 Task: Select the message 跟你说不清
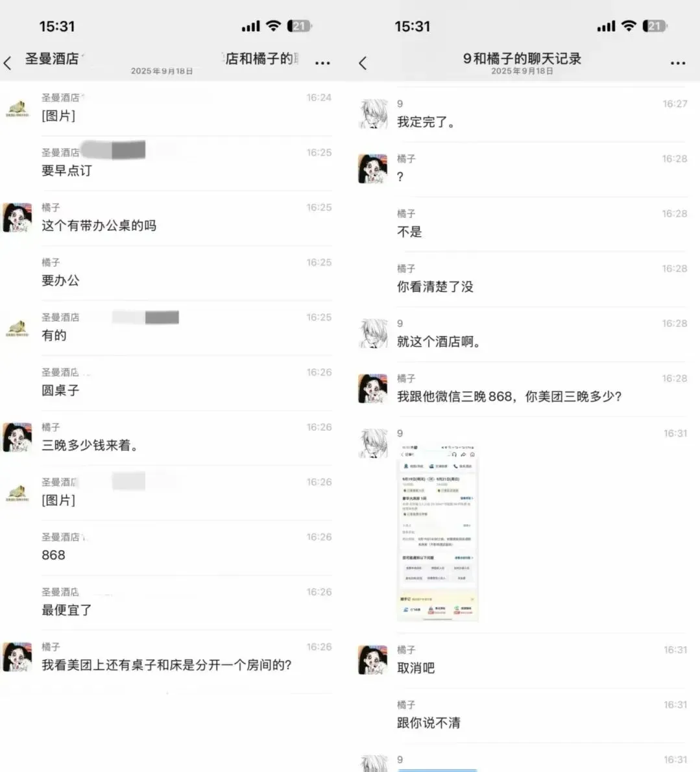(x=429, y=723)
